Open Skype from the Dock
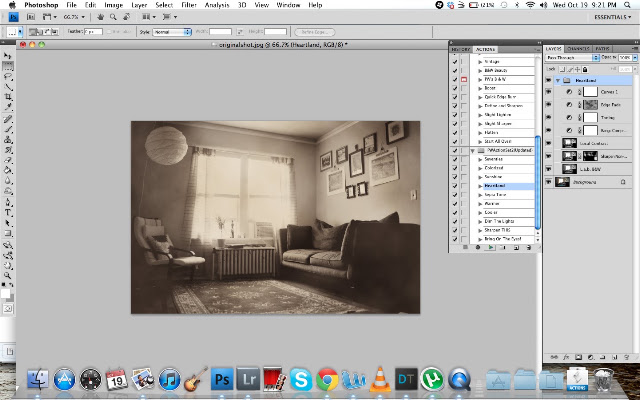This screenshot has width=640, height=400. [x=301, y=379]
